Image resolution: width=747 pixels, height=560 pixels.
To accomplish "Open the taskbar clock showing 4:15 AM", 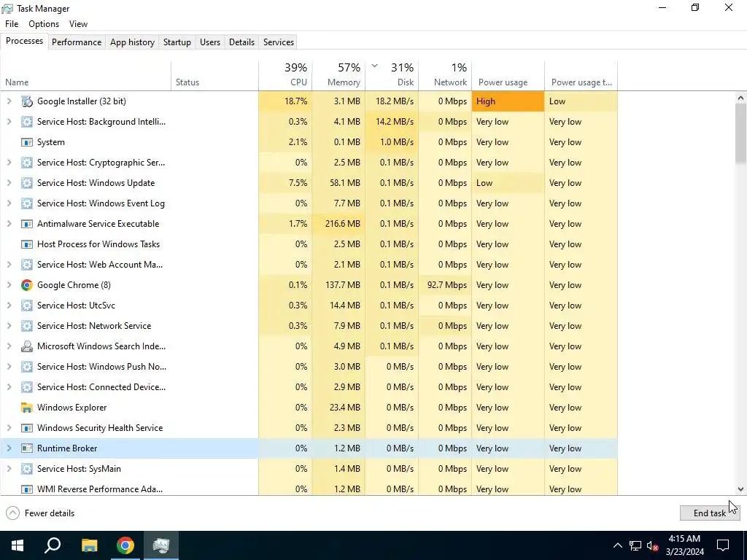I will point(684,545).
